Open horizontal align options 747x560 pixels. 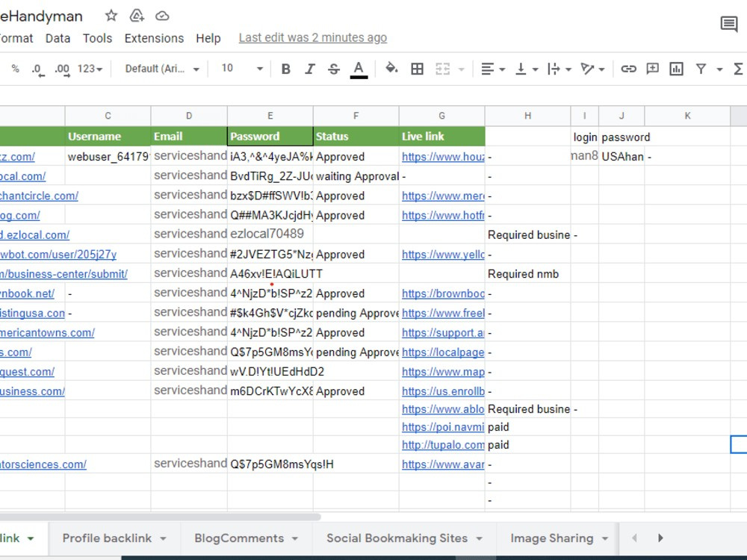coord(492,69)
